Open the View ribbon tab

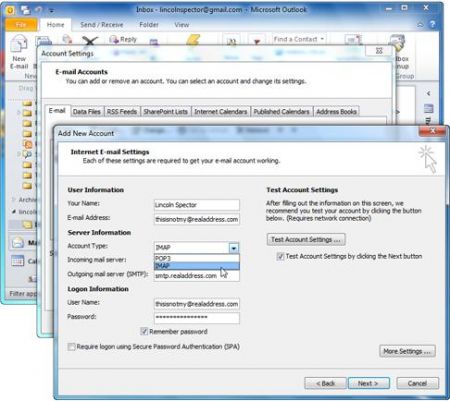(x=182, y=25)
